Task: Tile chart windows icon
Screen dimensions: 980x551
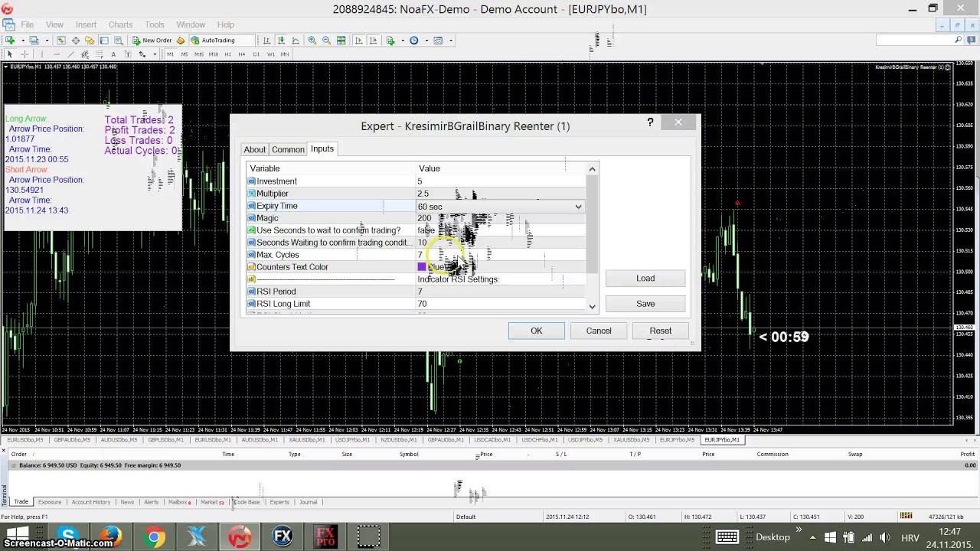Action: point(341,40)
